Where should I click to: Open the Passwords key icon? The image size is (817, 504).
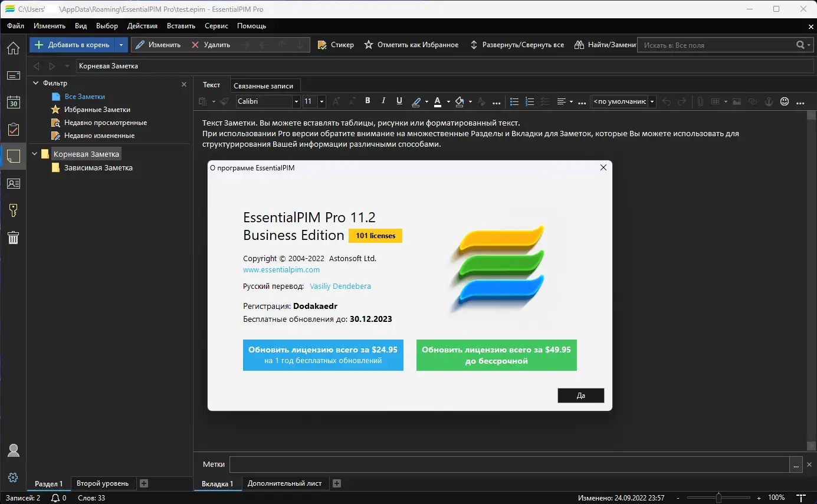click(x=13, y=210)
